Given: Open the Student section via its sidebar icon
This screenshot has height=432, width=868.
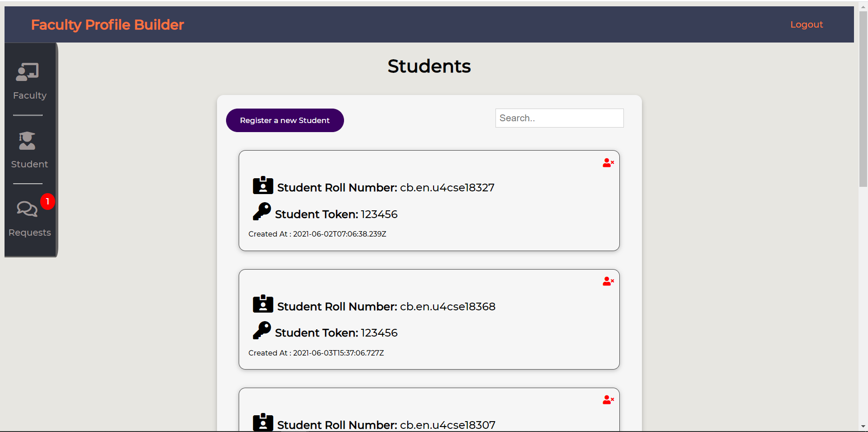Looking at the screenshot, I should (27, 141).
